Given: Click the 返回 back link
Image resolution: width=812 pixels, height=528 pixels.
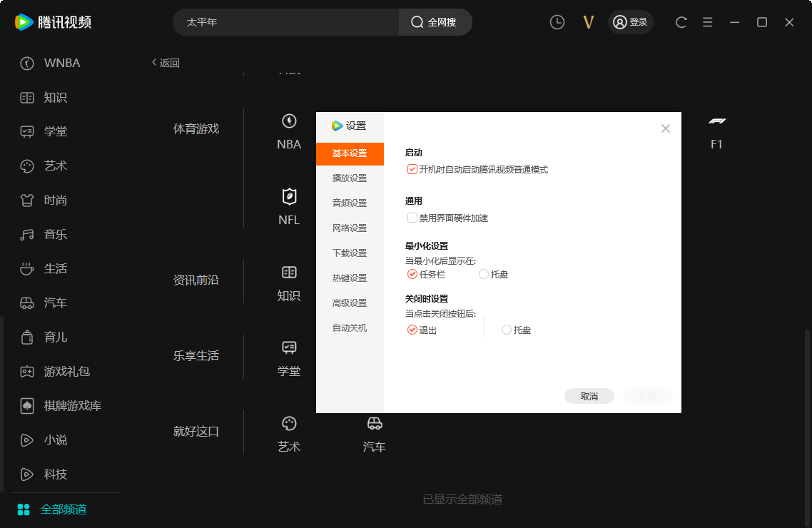Looking at the screenshot, I should (x=166, y=63).
